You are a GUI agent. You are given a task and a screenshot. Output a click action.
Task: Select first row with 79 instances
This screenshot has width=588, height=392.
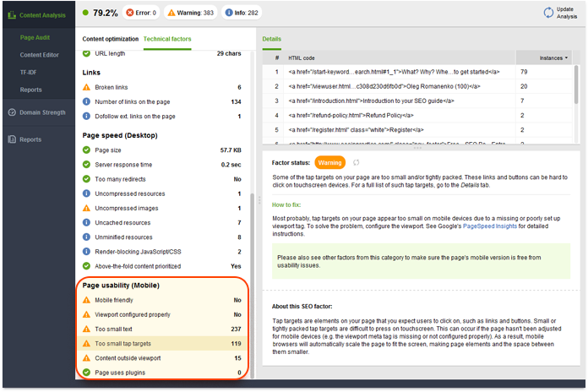coord(417,72)
